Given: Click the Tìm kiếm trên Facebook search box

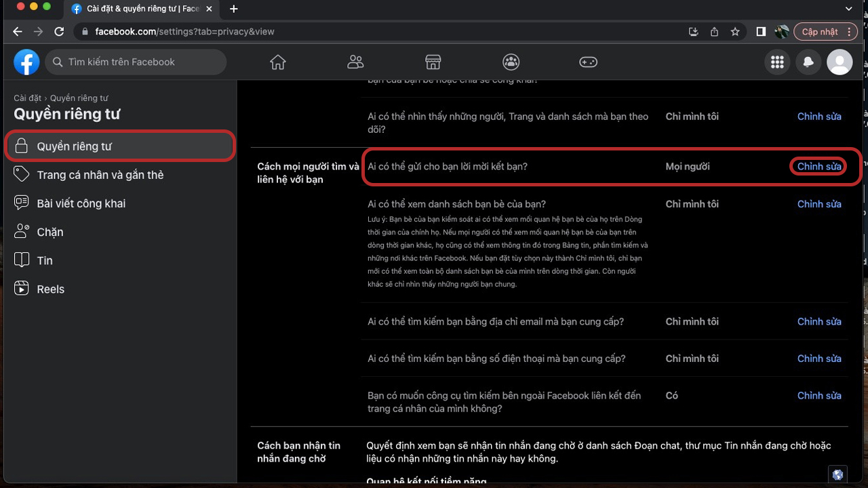Looking at the screenshot, I should [136, 62].
